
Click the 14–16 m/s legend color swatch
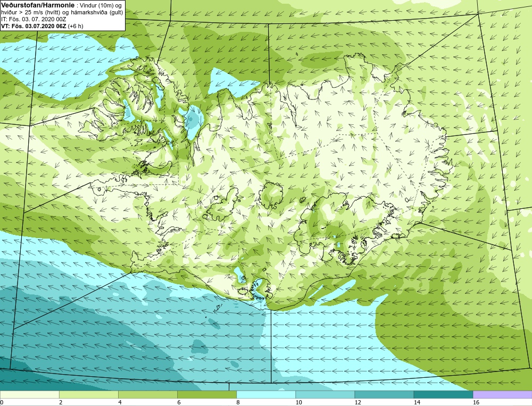tap(443, 394)
